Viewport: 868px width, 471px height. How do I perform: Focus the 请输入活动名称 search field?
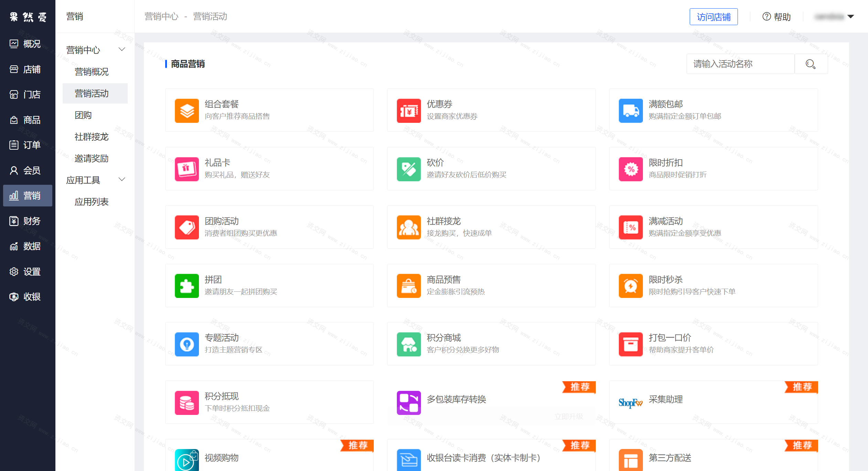click(740, 64)
